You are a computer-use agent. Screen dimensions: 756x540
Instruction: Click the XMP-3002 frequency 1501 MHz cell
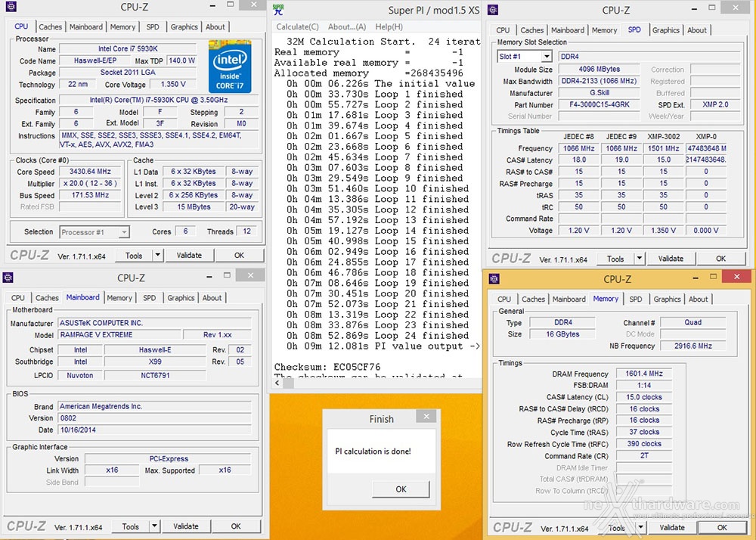(664, 148)
